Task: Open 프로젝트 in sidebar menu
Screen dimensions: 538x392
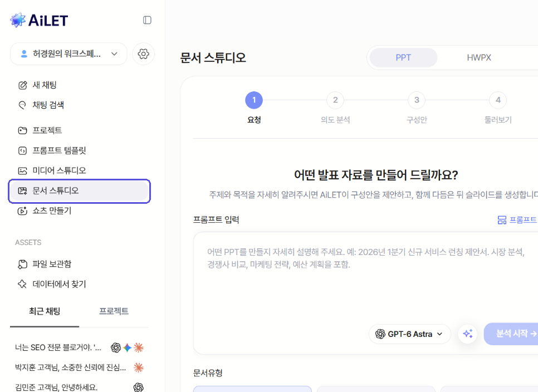Action: [x=80, y=130]
